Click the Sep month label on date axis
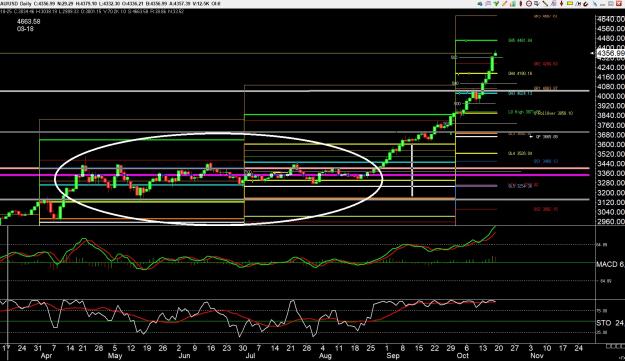Viewport: 625px width, 361px height. click(x=393, y=355)
